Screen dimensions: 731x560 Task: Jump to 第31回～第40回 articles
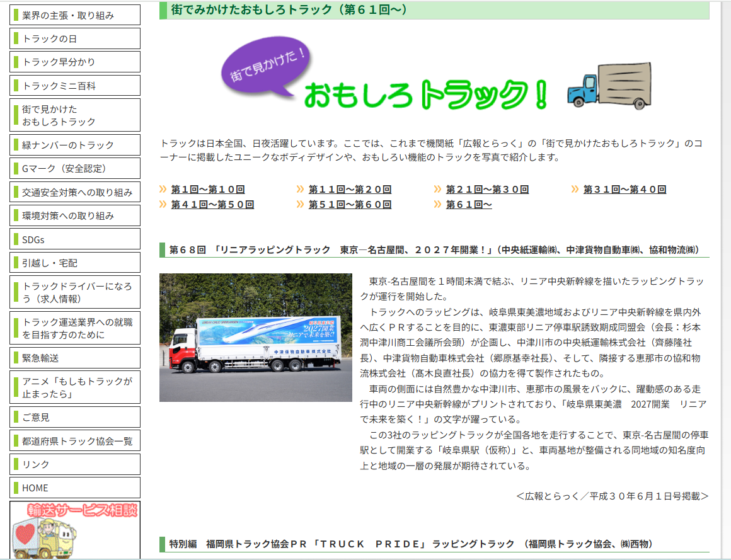tap(625, 189)
